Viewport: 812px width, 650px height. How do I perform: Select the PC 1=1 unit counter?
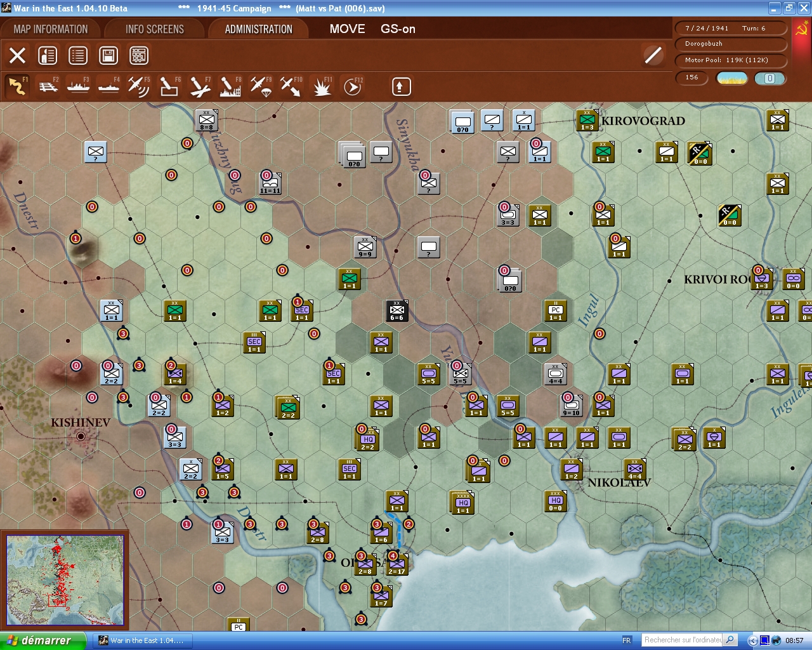pyautogui.click(x=556, y=311)
